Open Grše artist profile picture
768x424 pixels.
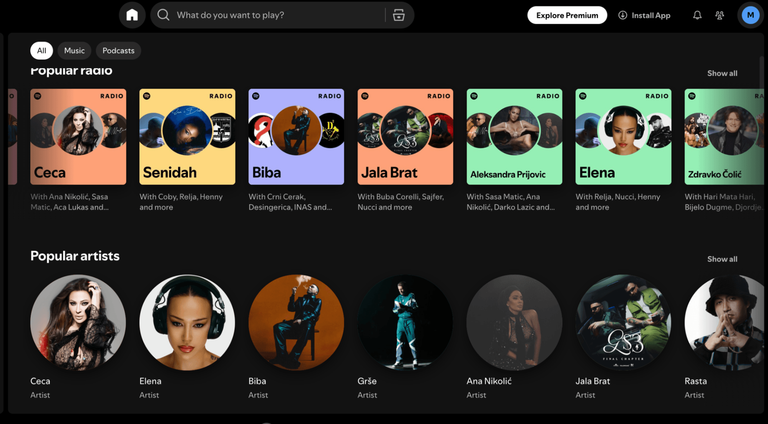[405, 322]
